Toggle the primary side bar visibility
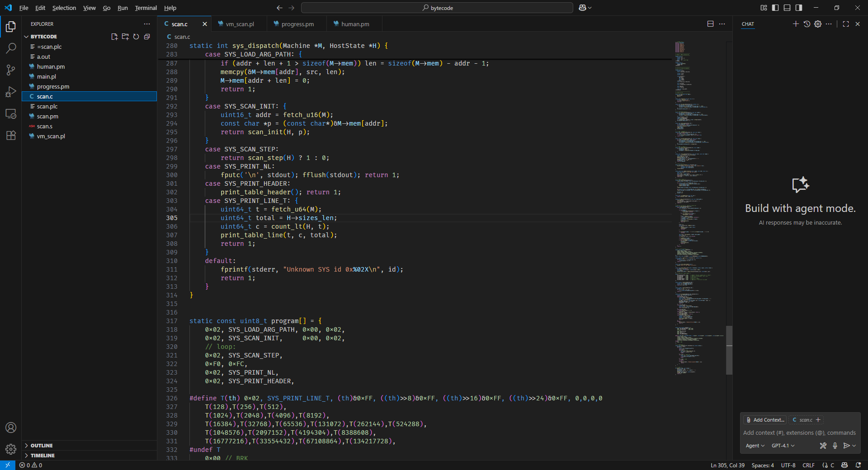This screenshot has width=868, height=470. click(775, 8)
